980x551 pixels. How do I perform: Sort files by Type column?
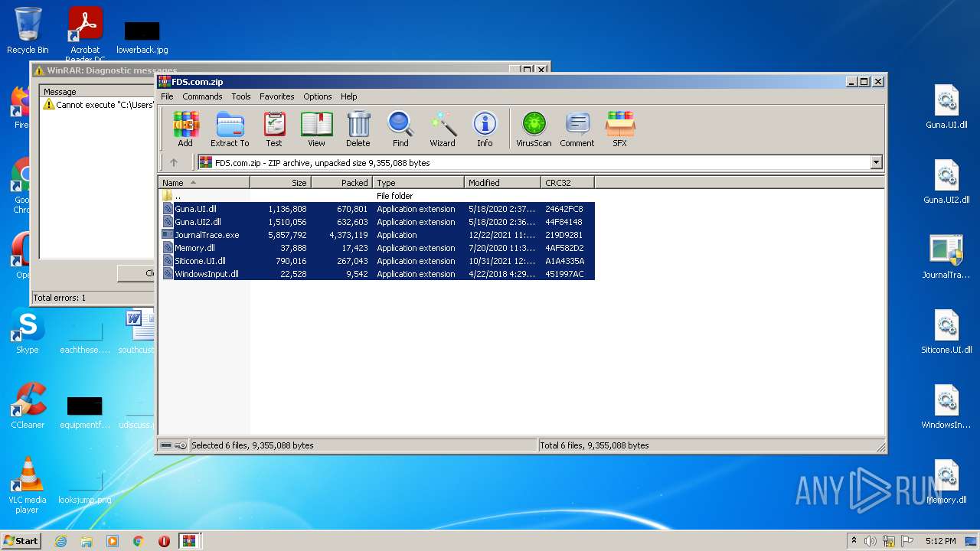point(418,183)
